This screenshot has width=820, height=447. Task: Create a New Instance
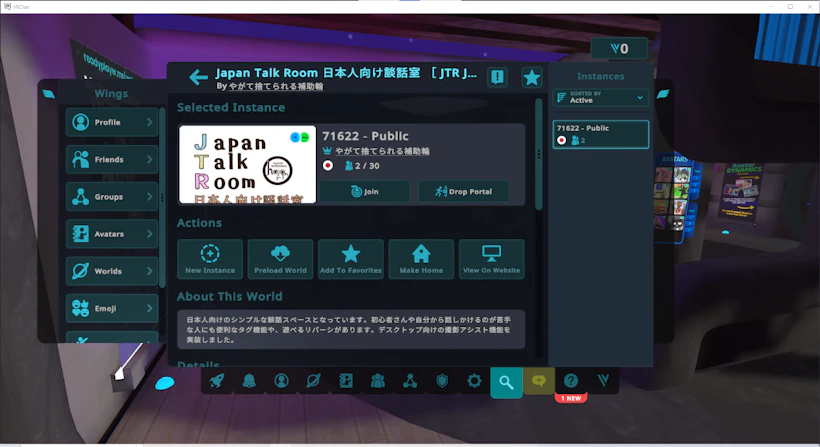click(x=210, y=259)
